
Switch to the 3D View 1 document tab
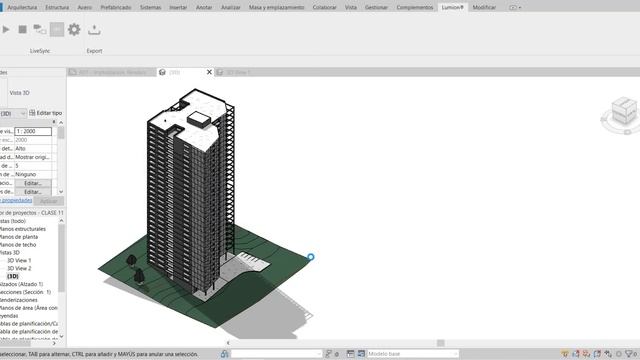pyautogui.click(x=238, y=72)
